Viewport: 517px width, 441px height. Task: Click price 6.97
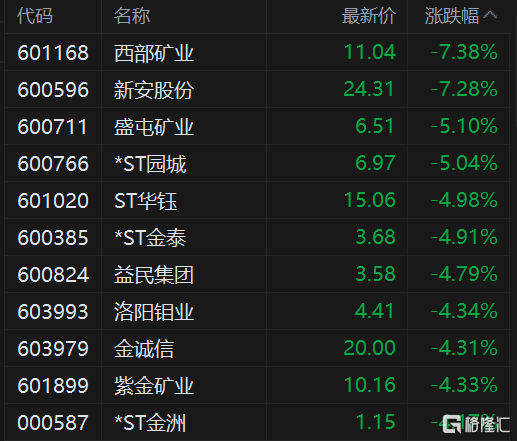click(375, 163)
